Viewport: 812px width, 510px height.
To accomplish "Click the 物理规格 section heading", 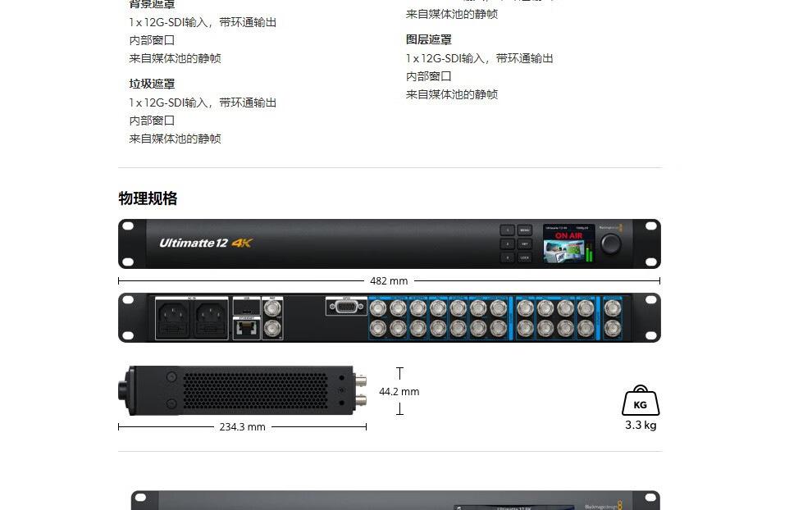I will pyautogui.click(x=148, y=198).
